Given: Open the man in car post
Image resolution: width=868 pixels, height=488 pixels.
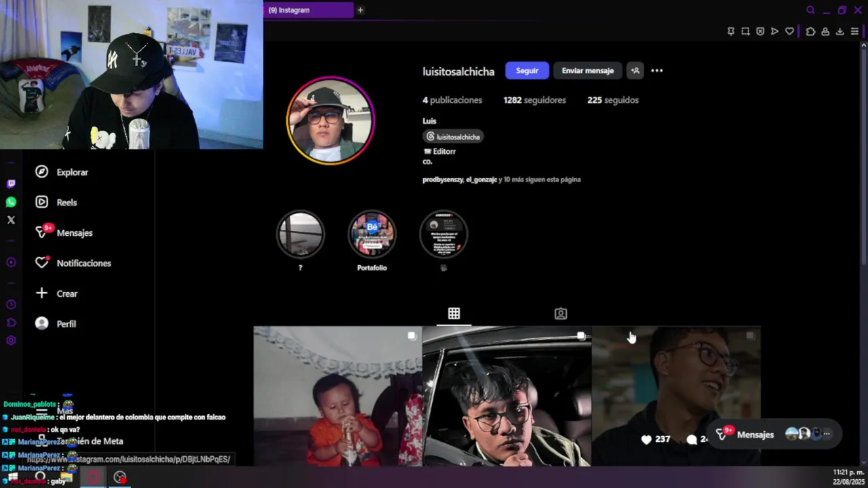Looking at the screenshot, I should (x=507, y=396).
